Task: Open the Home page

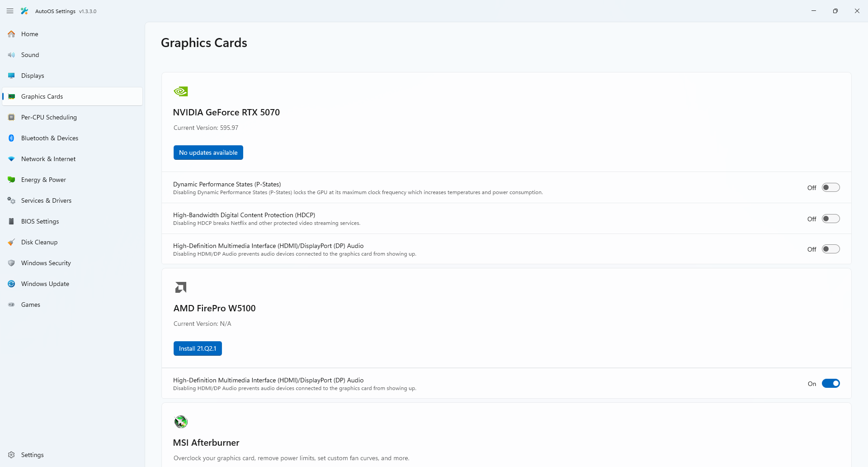Action: coord(72,34)
